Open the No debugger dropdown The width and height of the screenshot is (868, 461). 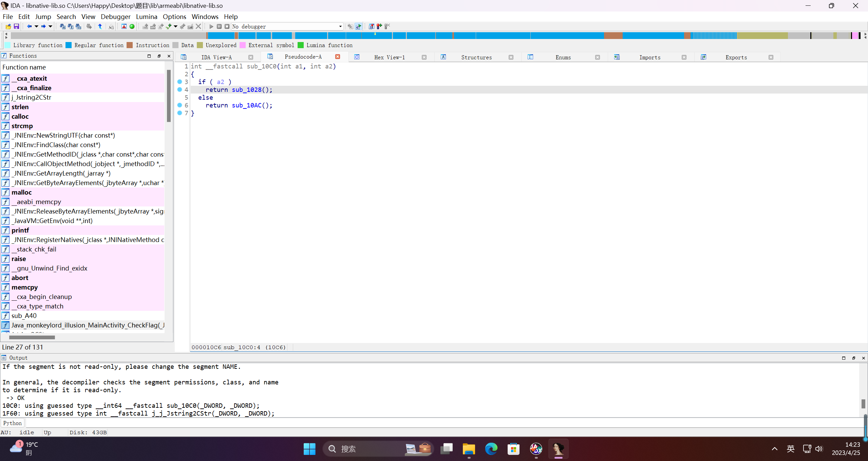(340, 26)
